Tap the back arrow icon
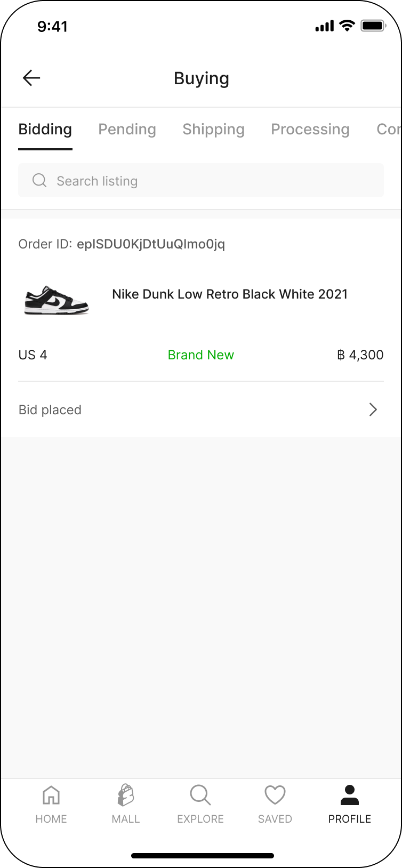 (31, 78)
